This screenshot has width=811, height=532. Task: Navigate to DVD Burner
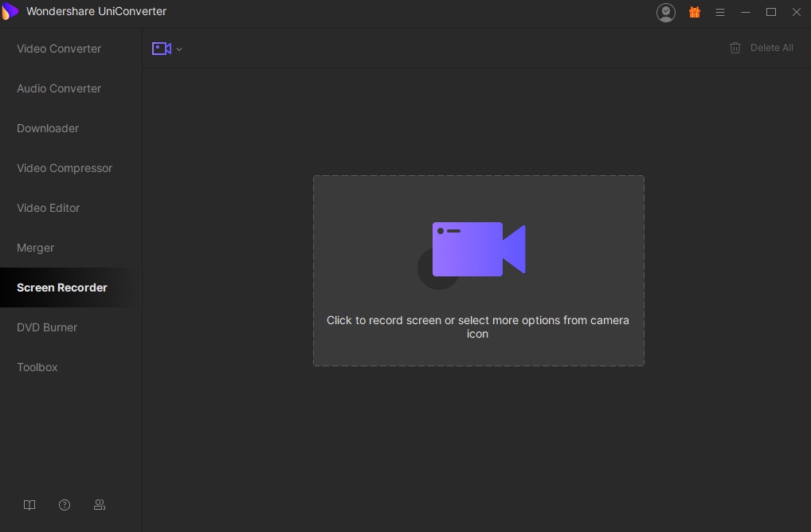click(47, 327)
